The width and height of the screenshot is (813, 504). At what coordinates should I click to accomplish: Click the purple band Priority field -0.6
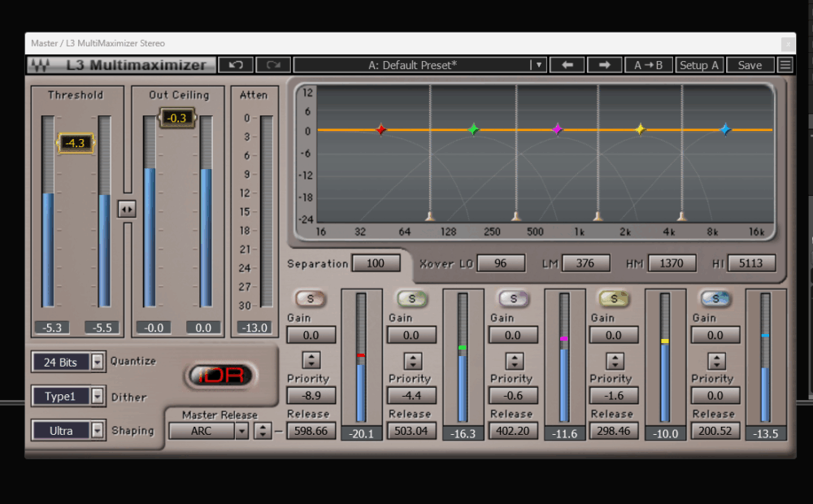point(513,396)
